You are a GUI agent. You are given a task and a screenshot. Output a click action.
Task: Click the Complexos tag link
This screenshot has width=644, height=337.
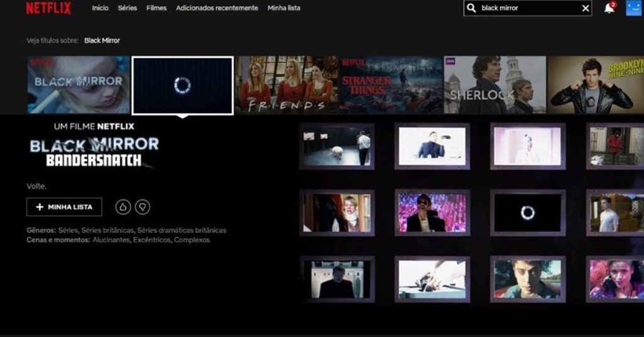coord(192,240)
